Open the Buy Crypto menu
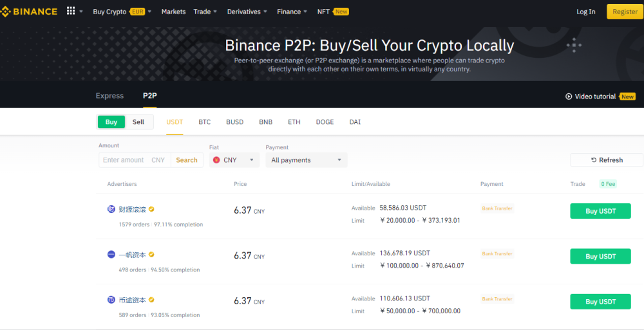 (x=109, y=12)
